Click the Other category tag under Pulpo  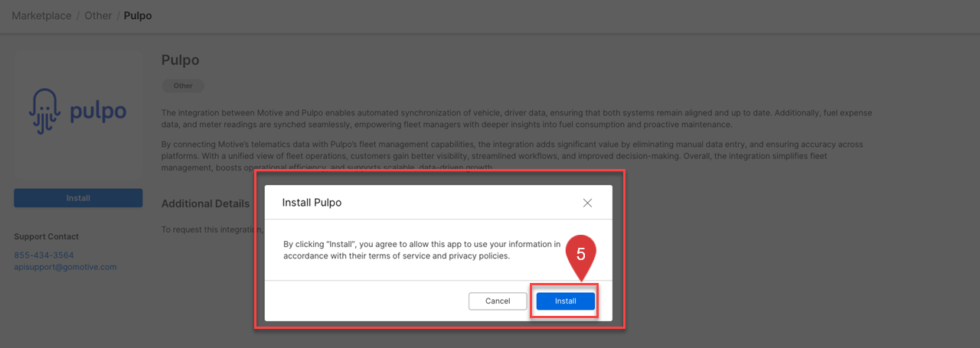tap(183, 86)
